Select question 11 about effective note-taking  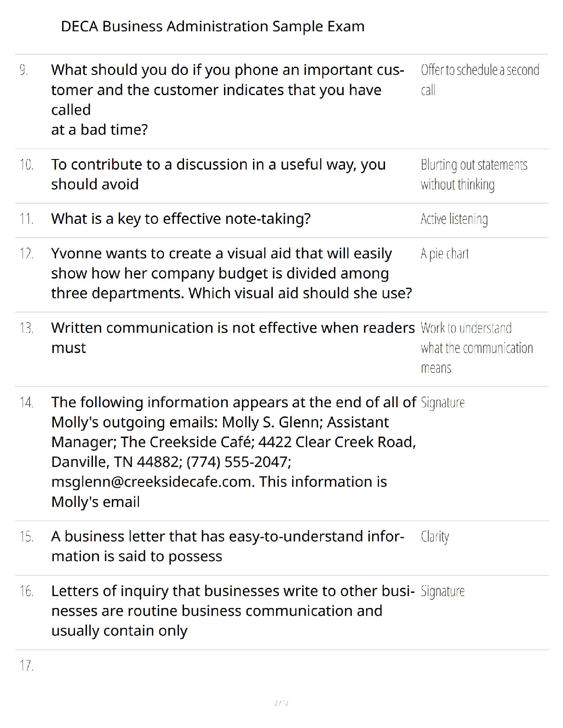[181, 218]
